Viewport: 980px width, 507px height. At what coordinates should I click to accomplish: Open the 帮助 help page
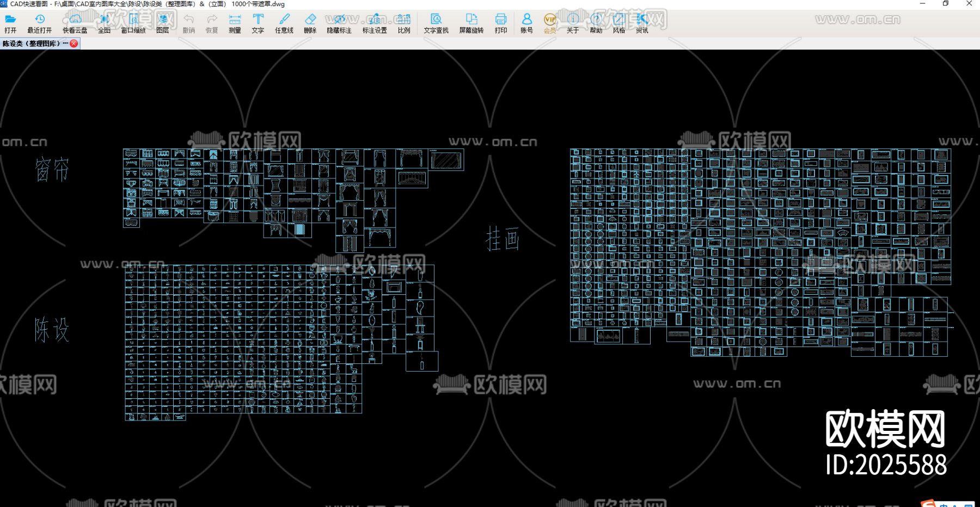pos(596,23)
